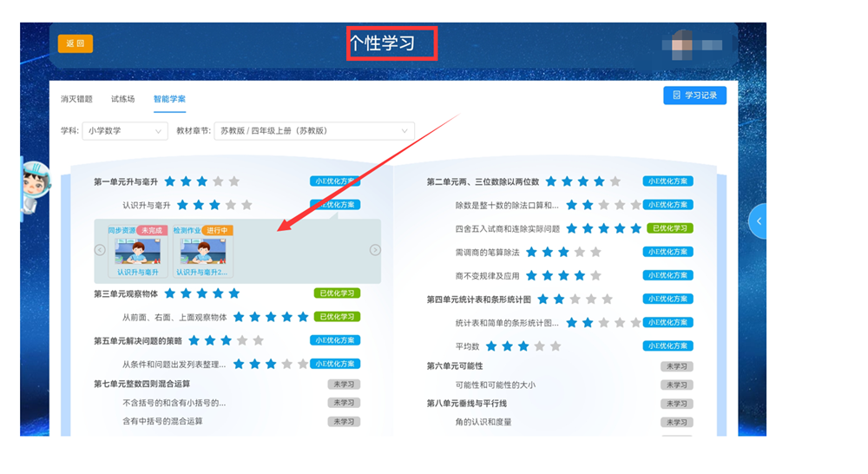Open 小E优化方案 for 商不变规律及应用
This screenshot has width=868, height=474.
click(667, 275)
